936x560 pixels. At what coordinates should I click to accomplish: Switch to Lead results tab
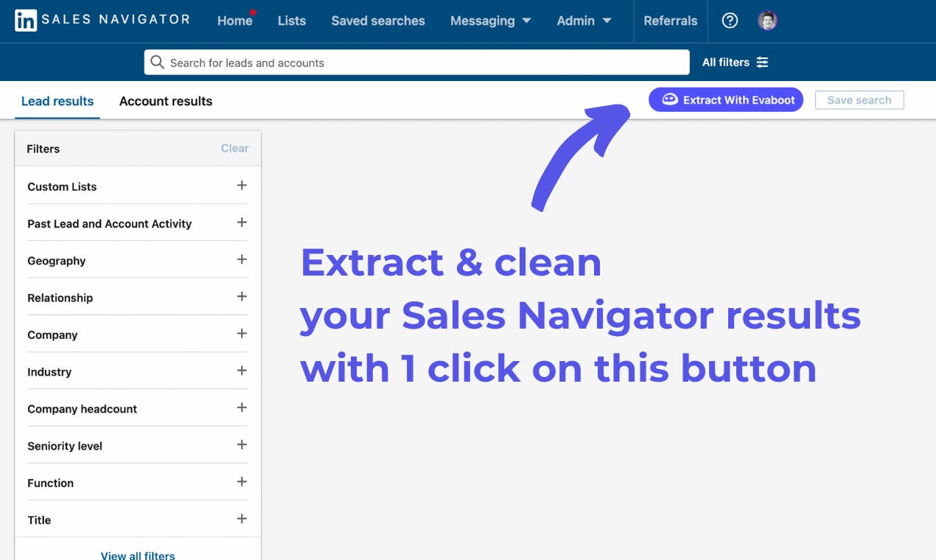[57, 101]
